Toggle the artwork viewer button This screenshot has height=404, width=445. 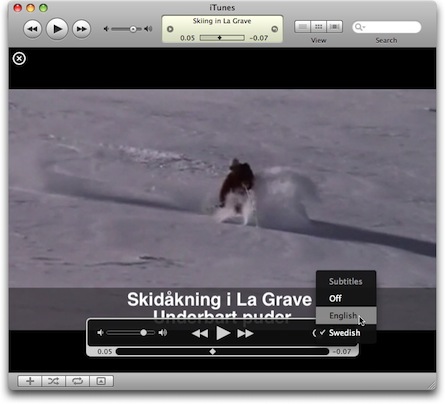coord(101,381)
